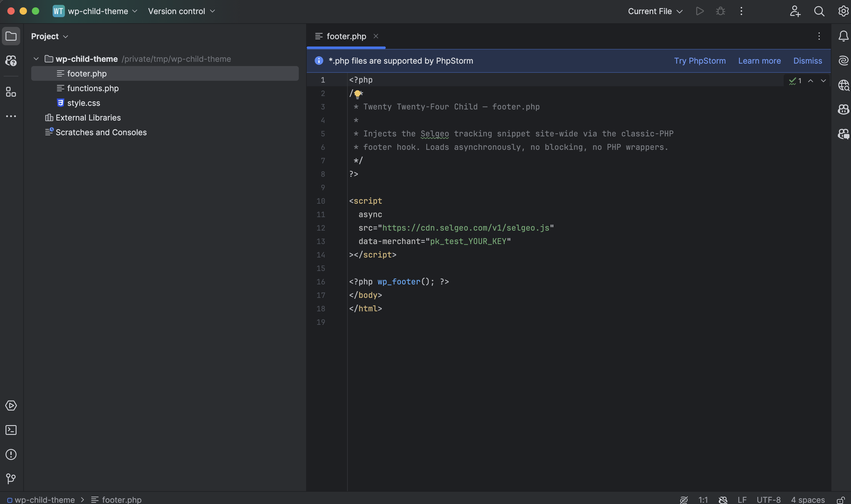Screen dimensions: 851x504
Task: Click footer.php breadcrumb in status bar
Action: tap(116, 500)
